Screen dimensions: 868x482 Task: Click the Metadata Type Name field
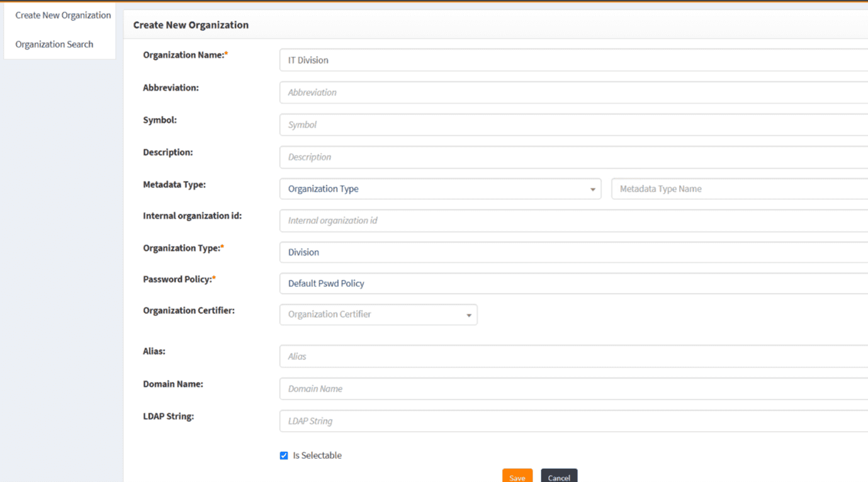point(739,189)
